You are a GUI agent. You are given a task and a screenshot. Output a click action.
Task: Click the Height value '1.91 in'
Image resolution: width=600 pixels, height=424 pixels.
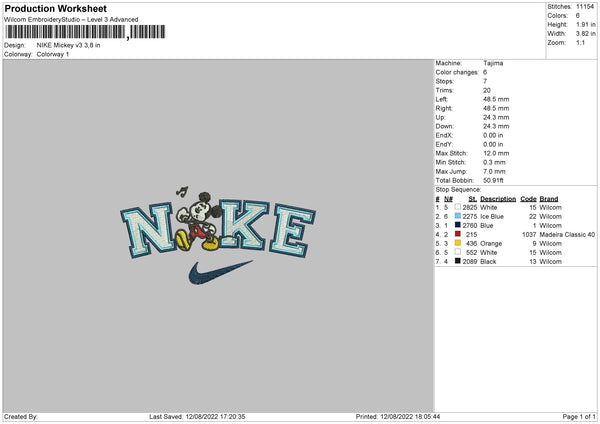click(586, 24)
